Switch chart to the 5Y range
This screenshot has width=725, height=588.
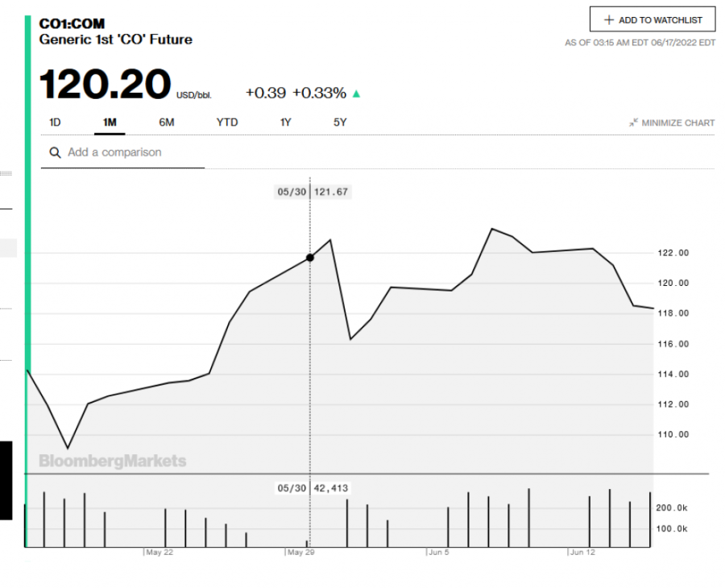click(340, 122)
